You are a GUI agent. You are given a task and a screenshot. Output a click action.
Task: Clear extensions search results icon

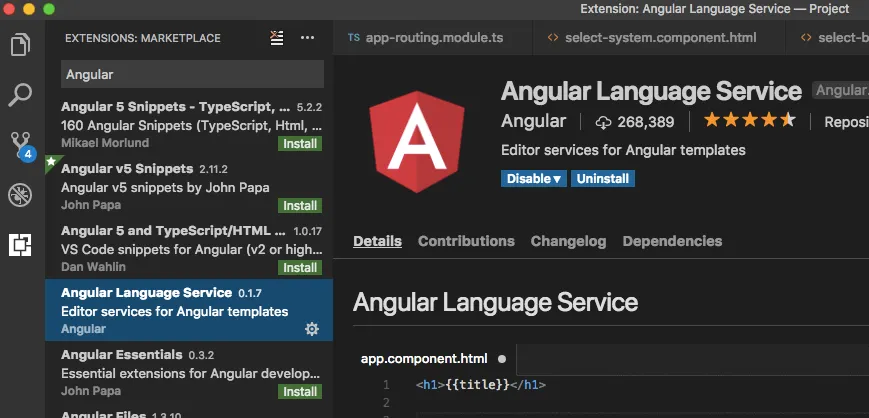point(277,38)
